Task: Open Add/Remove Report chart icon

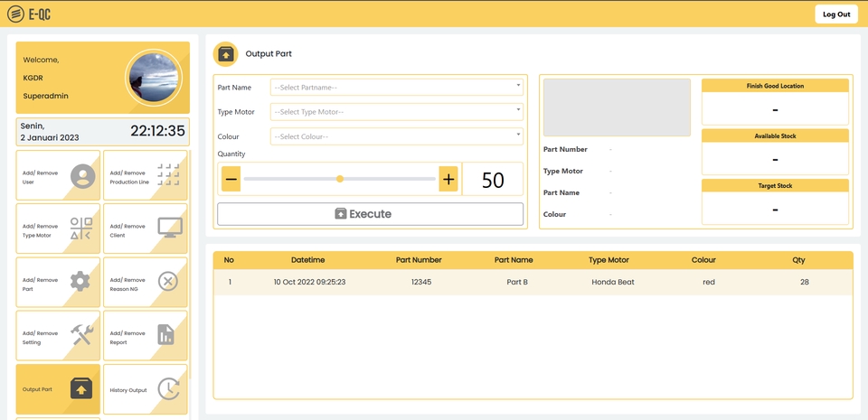Action: tap(166, 335)
